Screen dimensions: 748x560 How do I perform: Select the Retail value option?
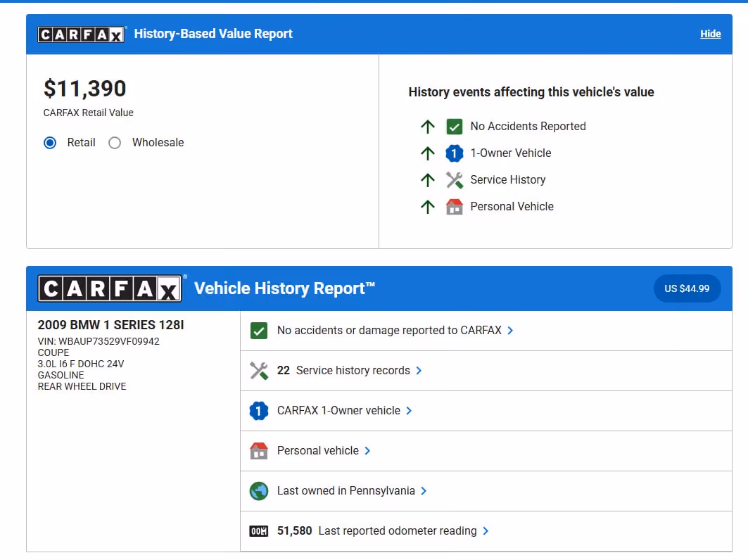click(50, 143)
